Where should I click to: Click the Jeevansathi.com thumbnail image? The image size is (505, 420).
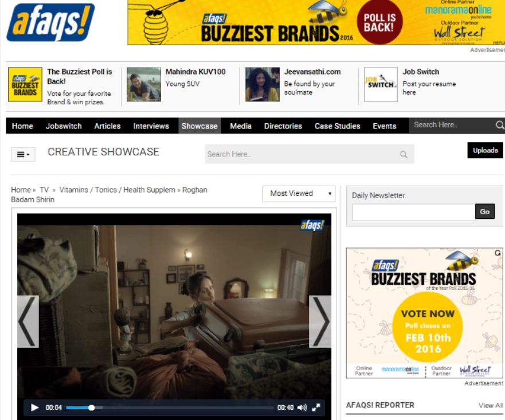pyautogui.click(x=263, y=84)
